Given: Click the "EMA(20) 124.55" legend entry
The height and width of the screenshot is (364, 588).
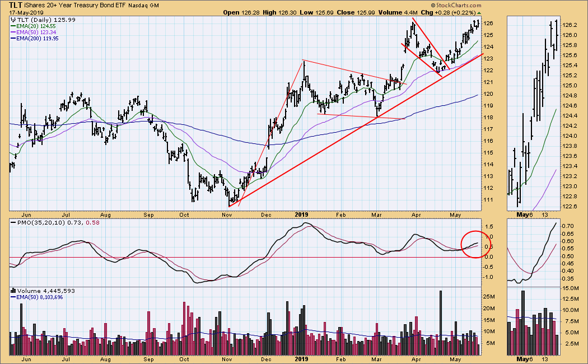Looking at the screenshot, I should pos(36,26).
